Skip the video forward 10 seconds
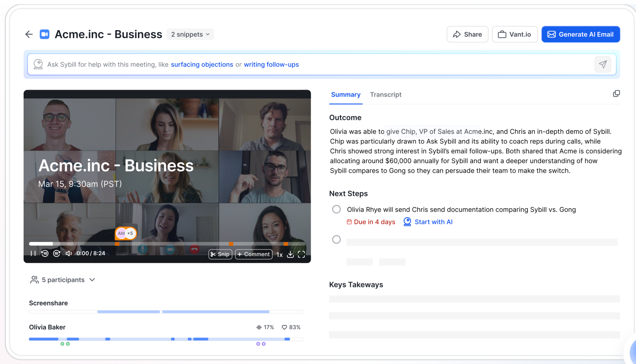This screenshot has width=636, height=364. point(57,254)
